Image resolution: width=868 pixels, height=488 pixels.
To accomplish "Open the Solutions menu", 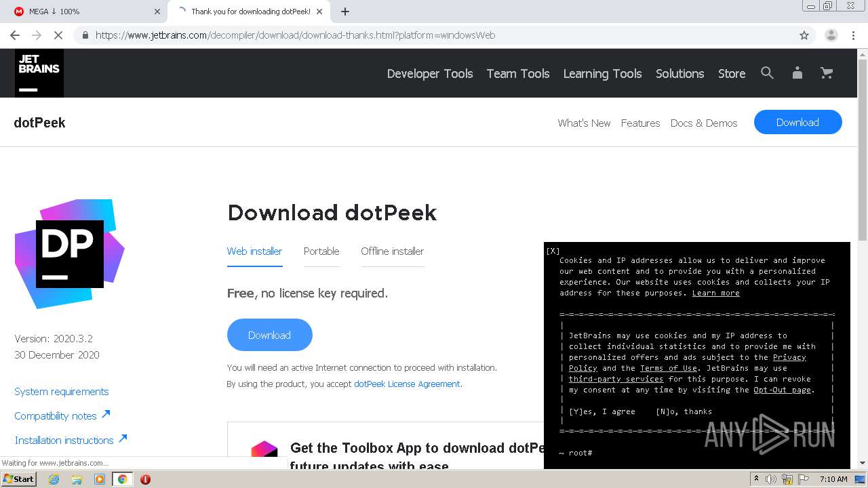I will [x=679, y=73].
